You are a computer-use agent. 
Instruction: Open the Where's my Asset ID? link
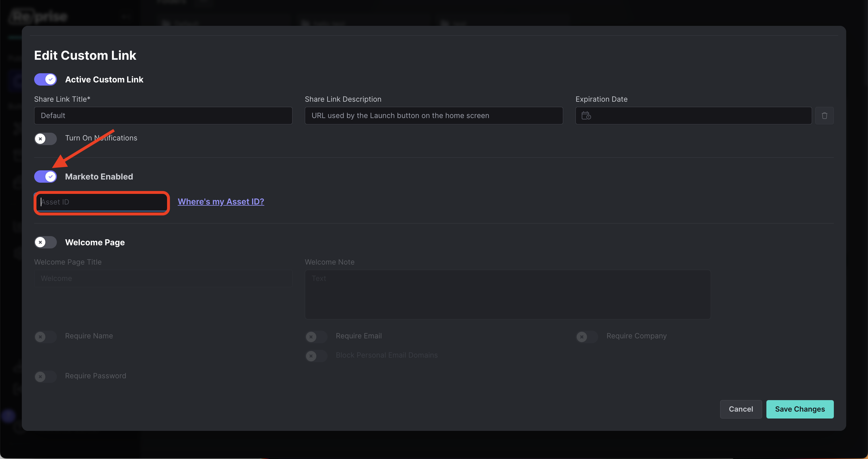pyautogui.click(x=221, y=202)
